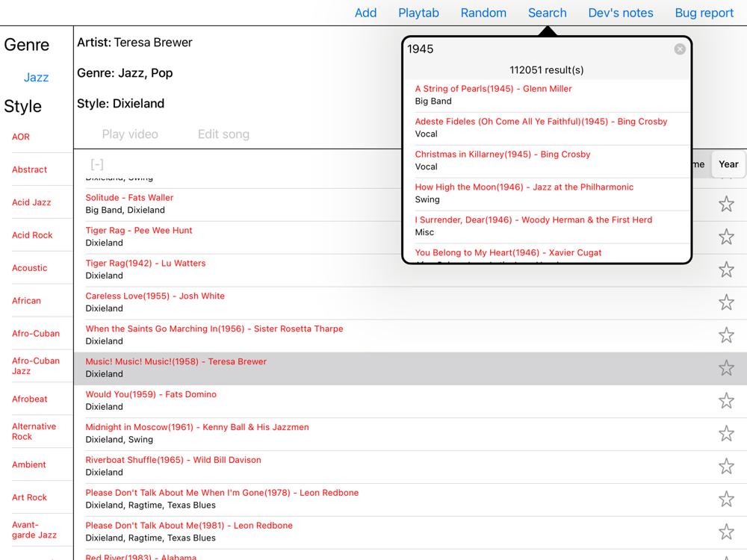Open Dev's notes
747x560 pixels.
620,13
